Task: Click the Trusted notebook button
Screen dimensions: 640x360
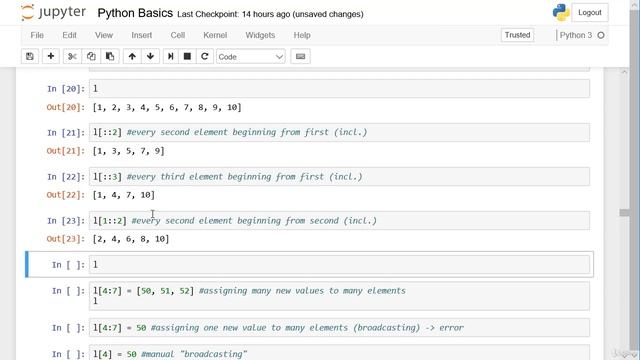Action: (517, 35)
